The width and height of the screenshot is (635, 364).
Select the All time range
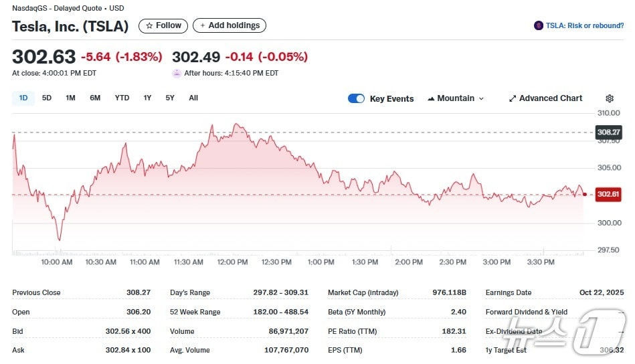pos(193,98)
